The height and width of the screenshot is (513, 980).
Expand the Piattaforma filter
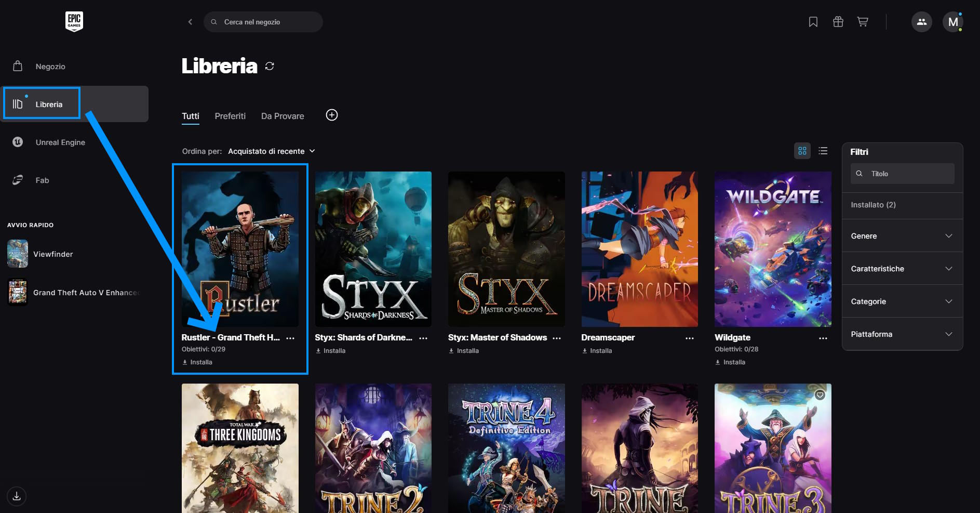[x=902, y=334]
